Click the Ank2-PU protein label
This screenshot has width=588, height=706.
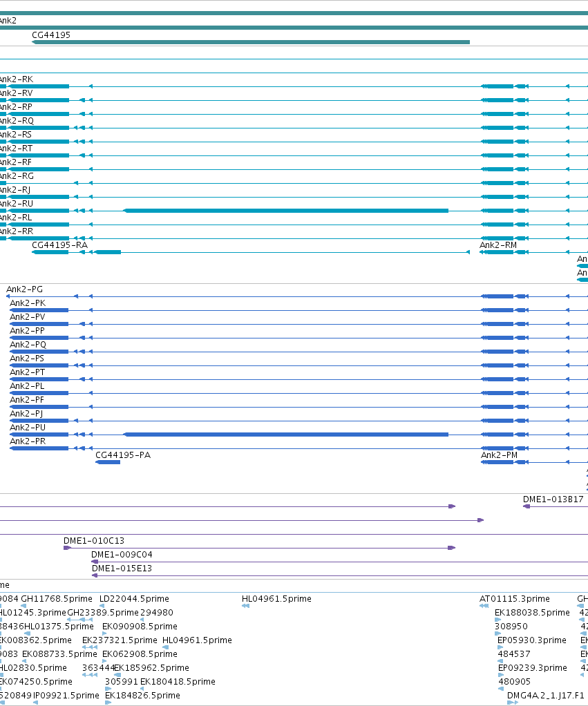tap(28, 428)
